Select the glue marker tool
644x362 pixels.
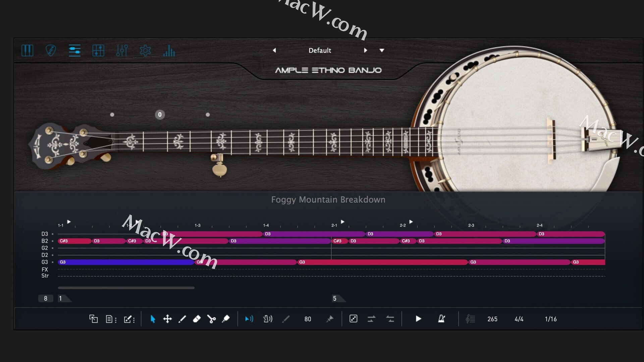click(226, 319)
